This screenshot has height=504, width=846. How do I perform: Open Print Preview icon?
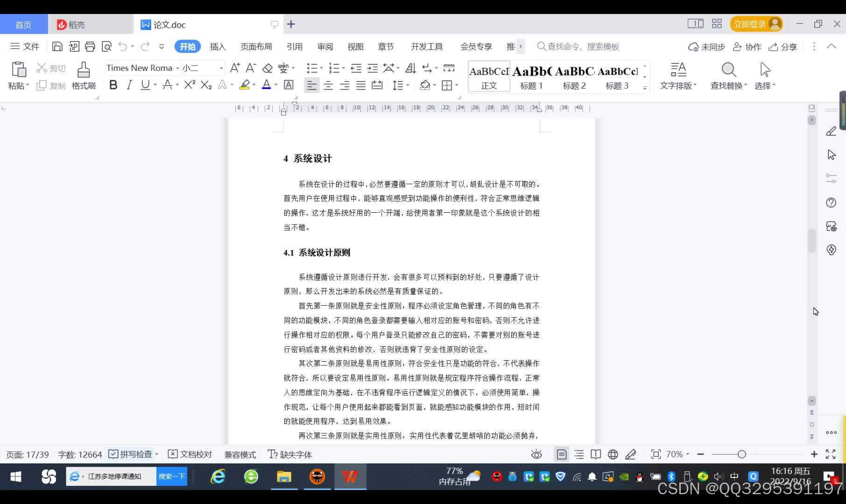click(x=106, y=46)
